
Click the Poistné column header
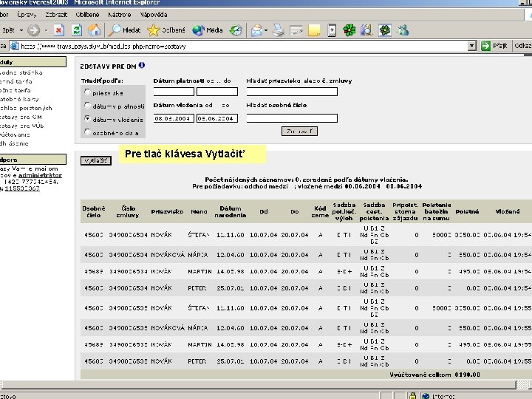tap(467, 211)
